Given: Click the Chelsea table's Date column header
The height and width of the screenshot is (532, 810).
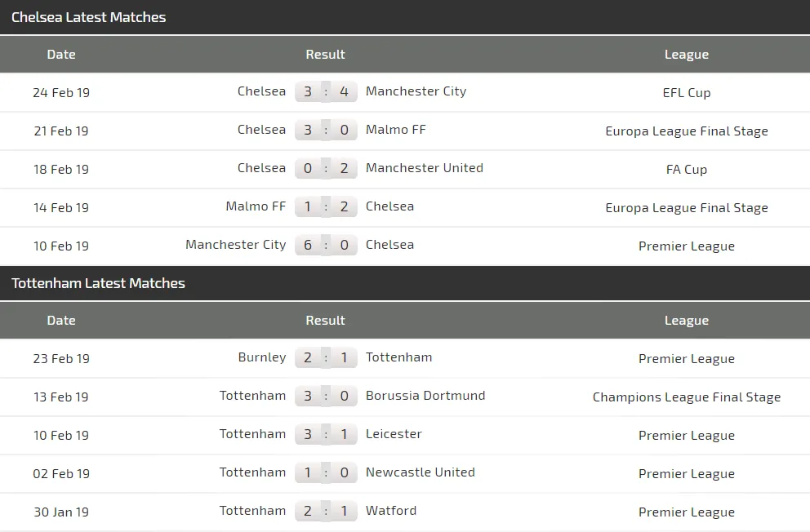Looking at the screenshot, I should pyautogui.click(x=61, y=55).
